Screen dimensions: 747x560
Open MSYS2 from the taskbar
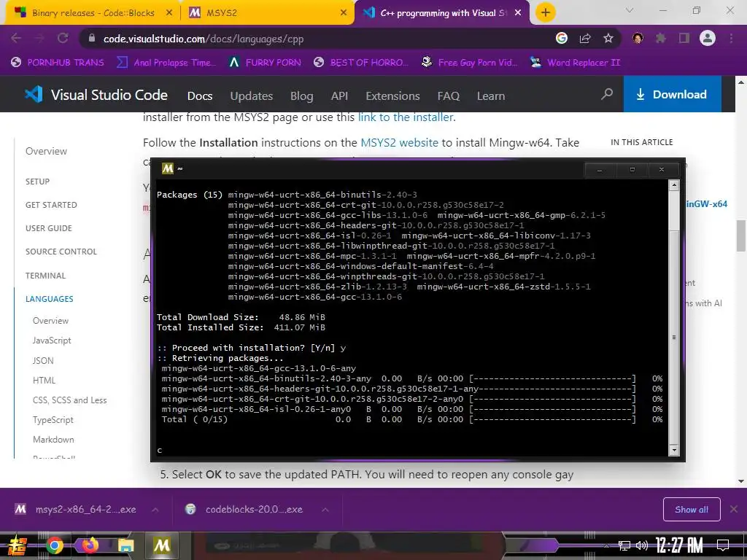[x=161, y=545]
